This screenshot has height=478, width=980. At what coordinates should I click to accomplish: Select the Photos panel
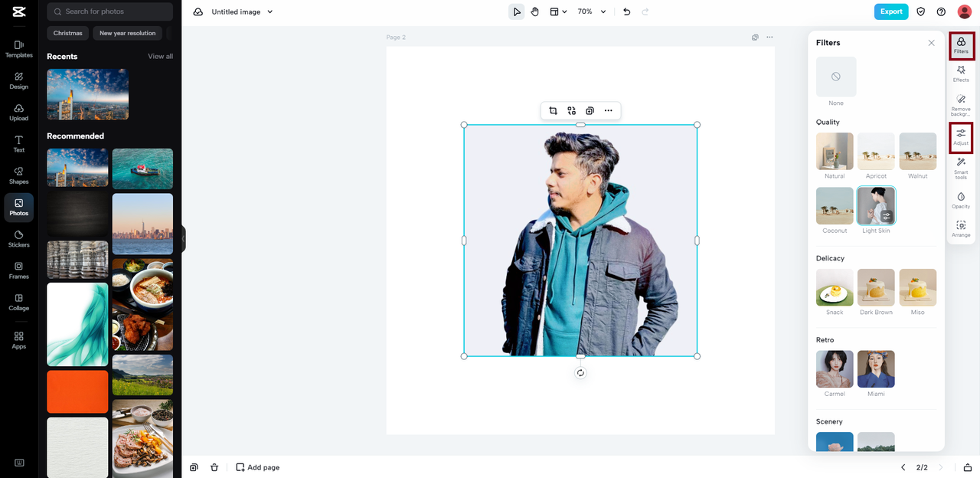coord(19,208)
